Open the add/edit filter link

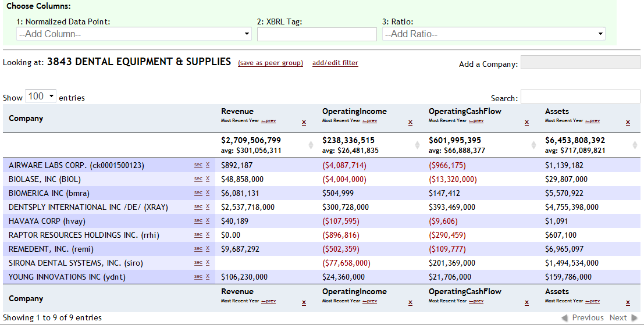pos(335,63)
